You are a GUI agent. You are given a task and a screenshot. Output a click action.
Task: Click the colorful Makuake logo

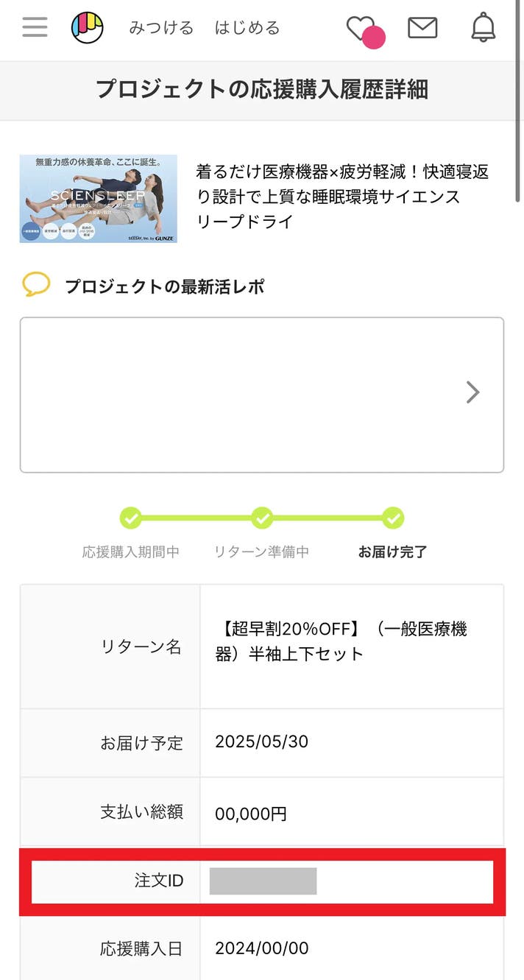pos(88,28)
